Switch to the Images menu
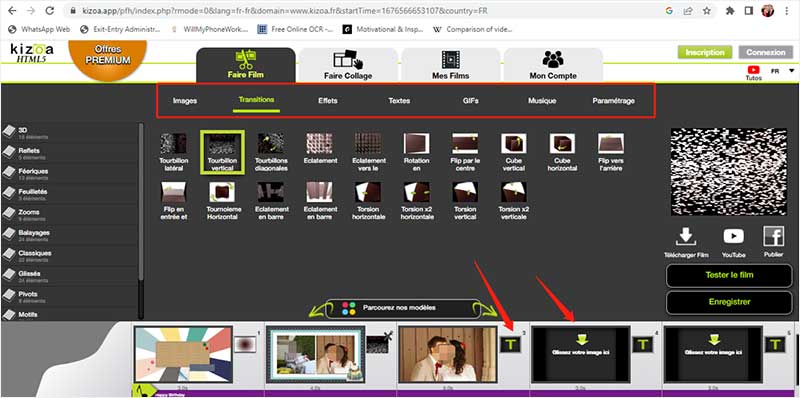This screenshot has width=800, height=398. pos(185,101)
